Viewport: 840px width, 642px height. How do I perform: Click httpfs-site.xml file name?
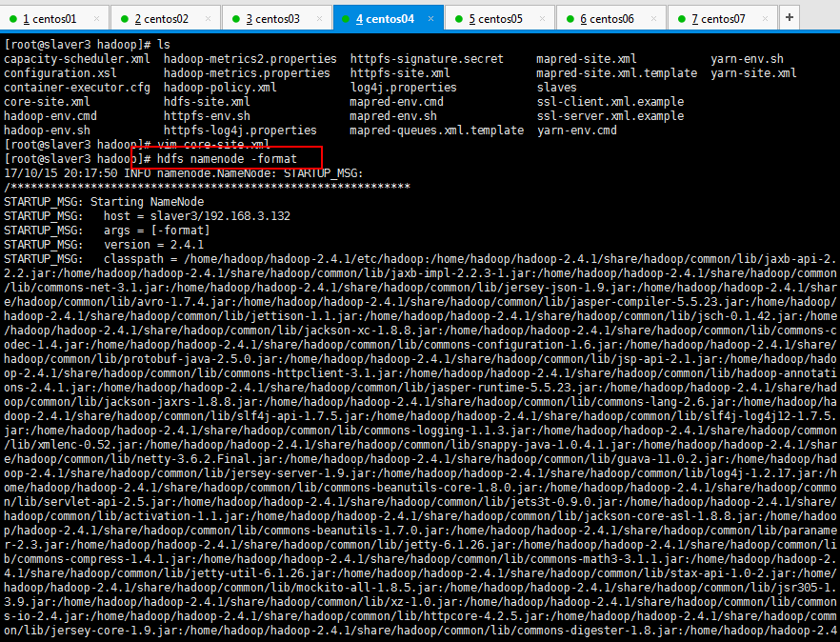[x=400, y=73]
